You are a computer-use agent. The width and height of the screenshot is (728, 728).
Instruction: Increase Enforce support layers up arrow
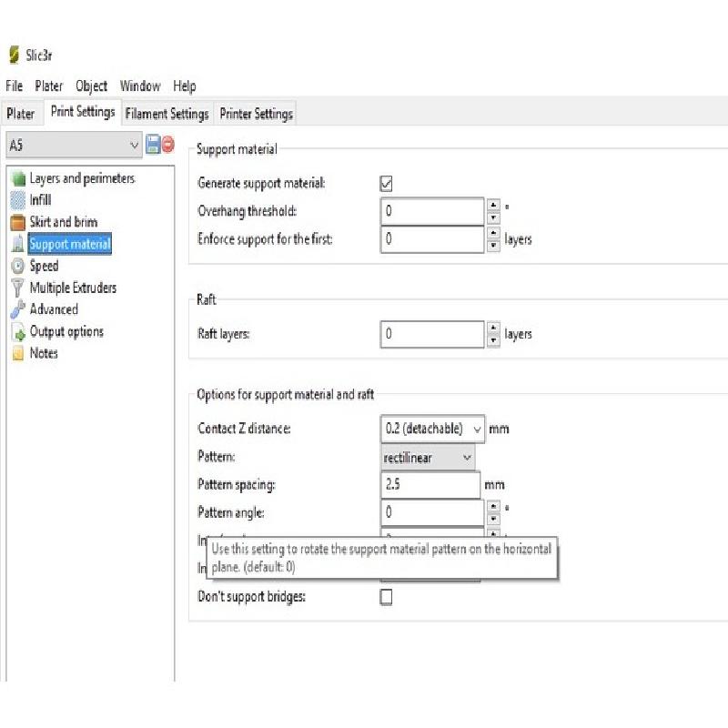tap(493, 233)
